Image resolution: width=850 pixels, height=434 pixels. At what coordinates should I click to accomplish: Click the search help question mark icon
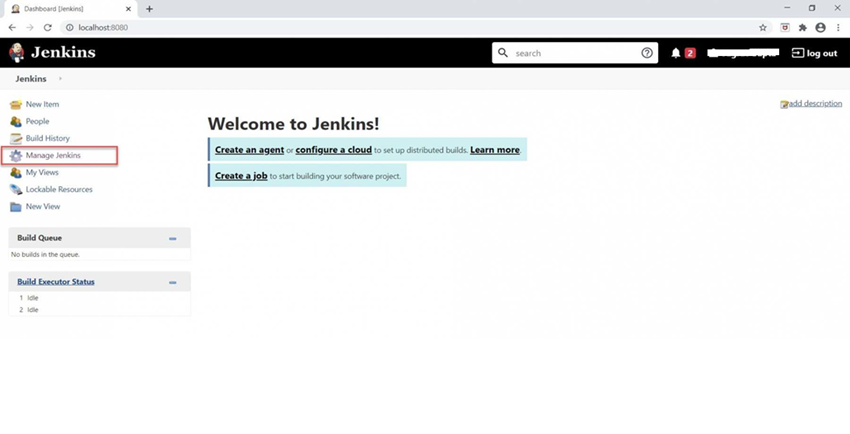pos(647,53)
